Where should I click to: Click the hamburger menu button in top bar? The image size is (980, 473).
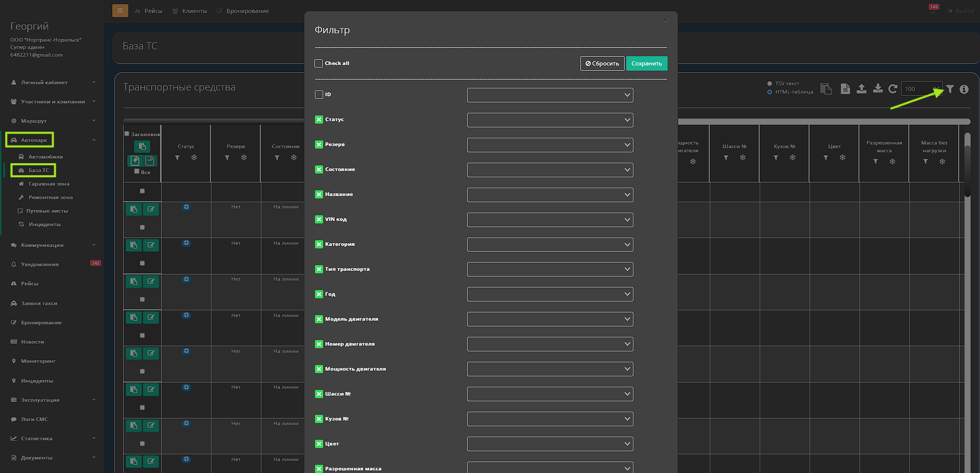click(120, 10)
